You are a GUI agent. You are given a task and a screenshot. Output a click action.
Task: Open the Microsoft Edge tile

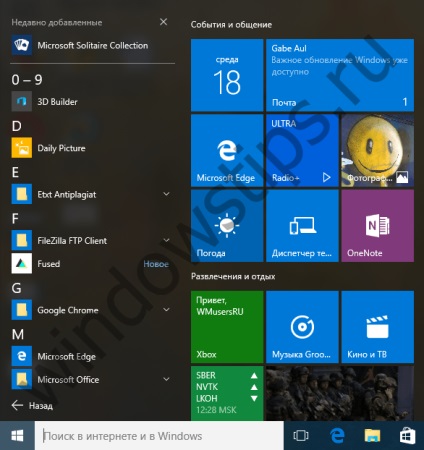point(227,150)
